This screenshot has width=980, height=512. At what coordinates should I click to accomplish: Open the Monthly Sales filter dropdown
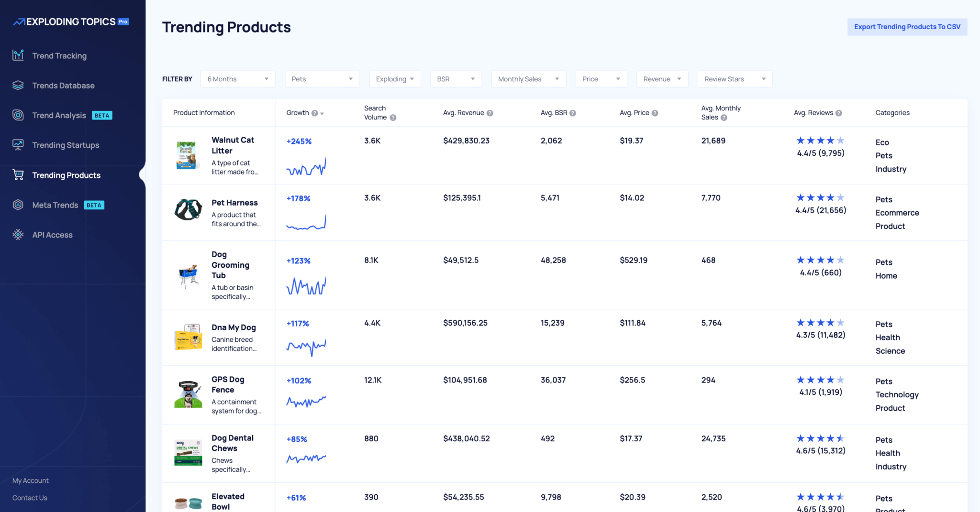point(528,79)
